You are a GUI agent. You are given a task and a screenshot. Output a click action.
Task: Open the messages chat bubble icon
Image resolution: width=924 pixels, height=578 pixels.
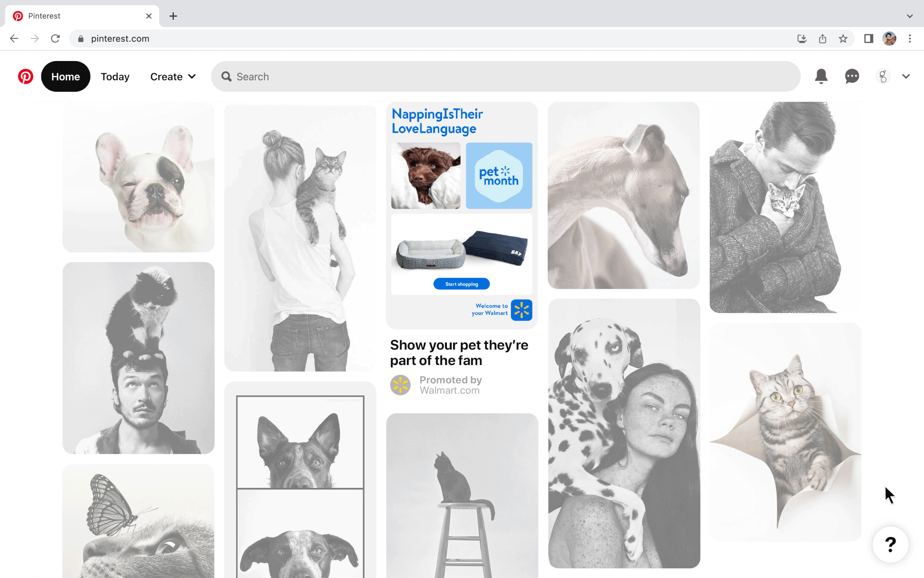click(852, 77)
